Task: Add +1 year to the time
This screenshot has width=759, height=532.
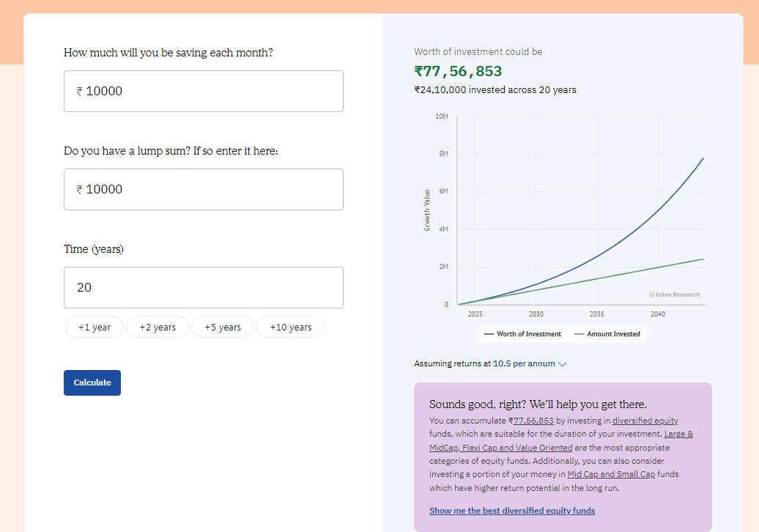Action: 95,328
